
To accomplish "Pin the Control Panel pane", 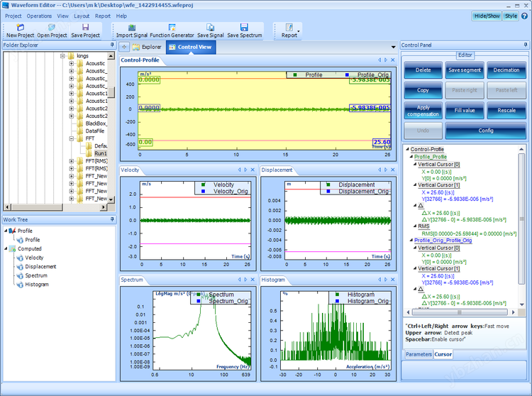I will [x=526, y=45].
